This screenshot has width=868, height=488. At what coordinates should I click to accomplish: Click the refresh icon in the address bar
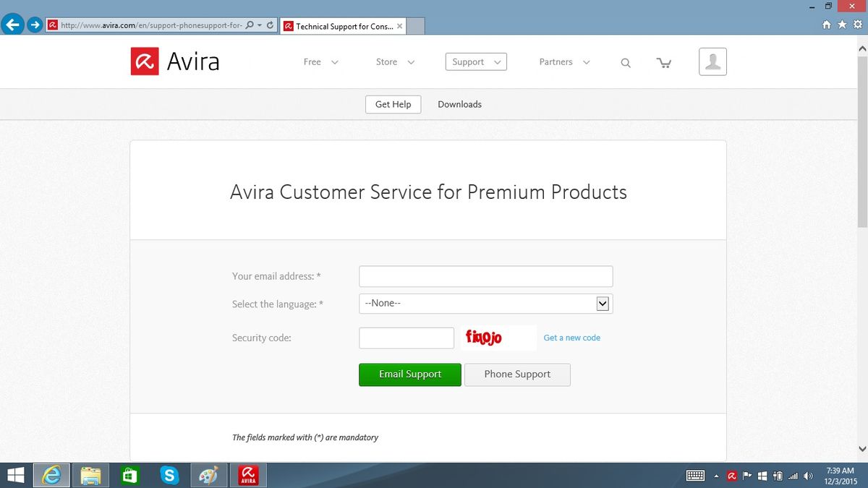(x=271, y=25)
